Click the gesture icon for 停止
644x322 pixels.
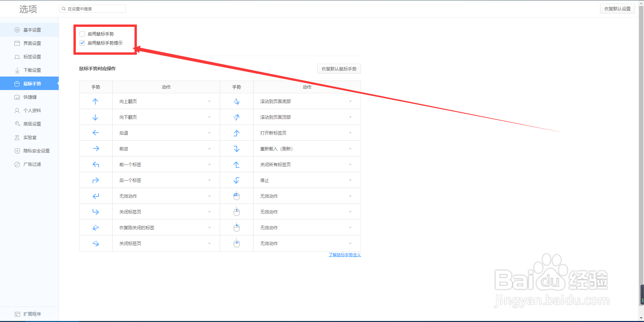[x=236, y=180]
